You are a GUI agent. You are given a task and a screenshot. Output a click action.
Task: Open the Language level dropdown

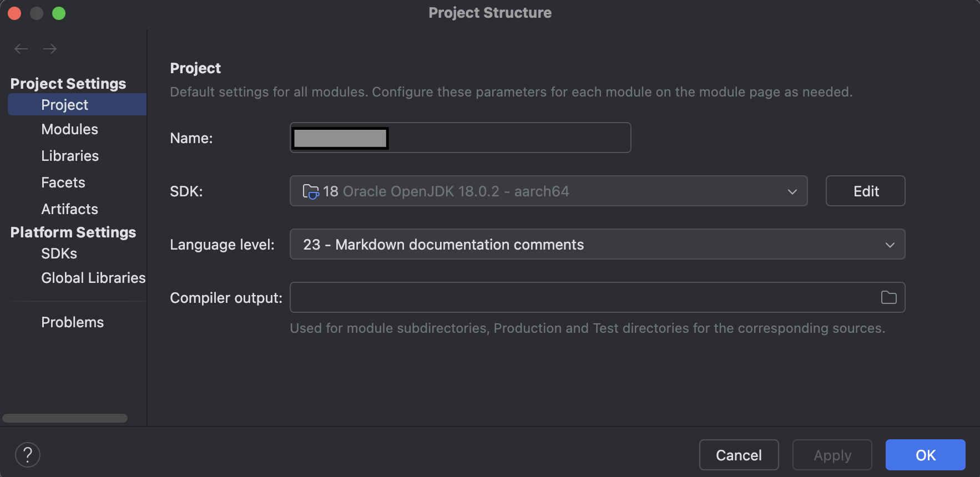(597, 244)
